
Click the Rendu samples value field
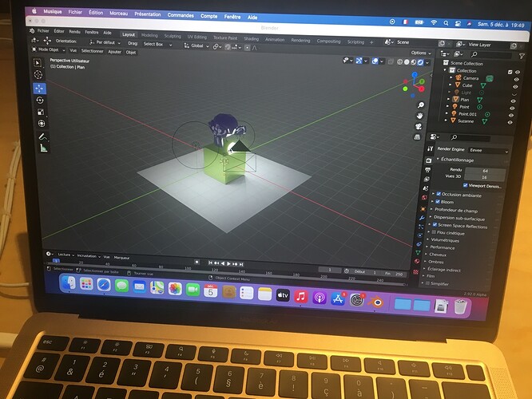[x=485, y=171]
